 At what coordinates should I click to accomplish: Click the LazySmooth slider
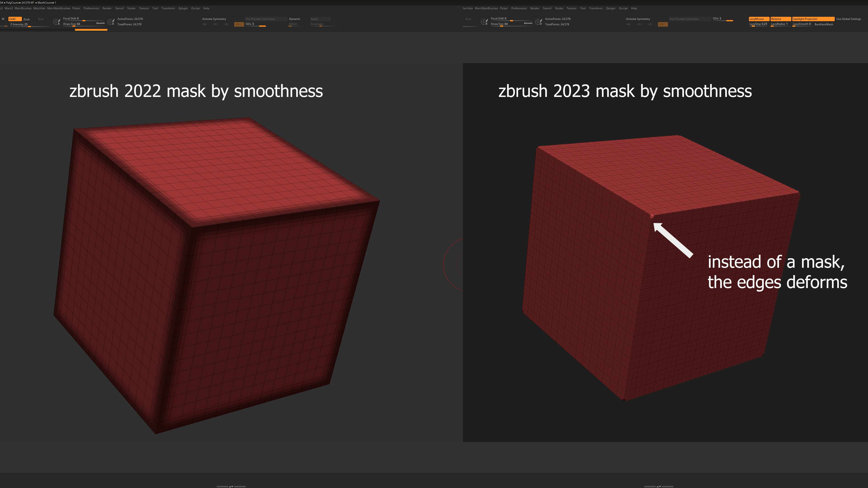click(802, 24)
